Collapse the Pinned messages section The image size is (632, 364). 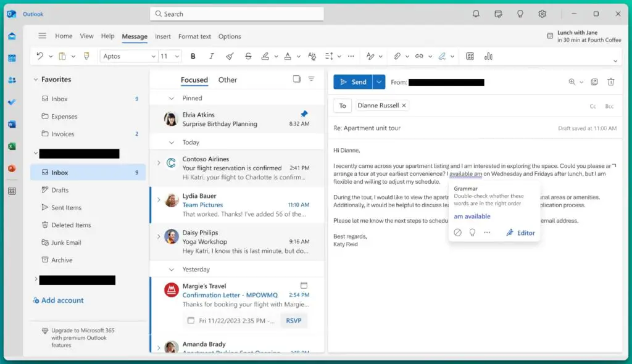tap(172, 98)
